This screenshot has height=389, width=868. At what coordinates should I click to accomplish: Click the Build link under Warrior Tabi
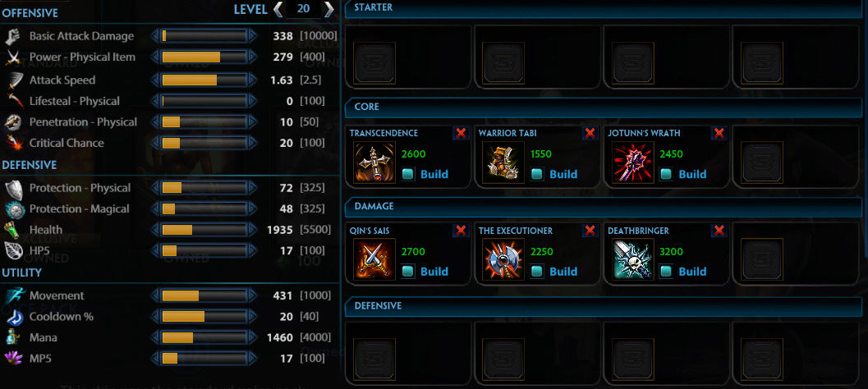tap(563, 174)
